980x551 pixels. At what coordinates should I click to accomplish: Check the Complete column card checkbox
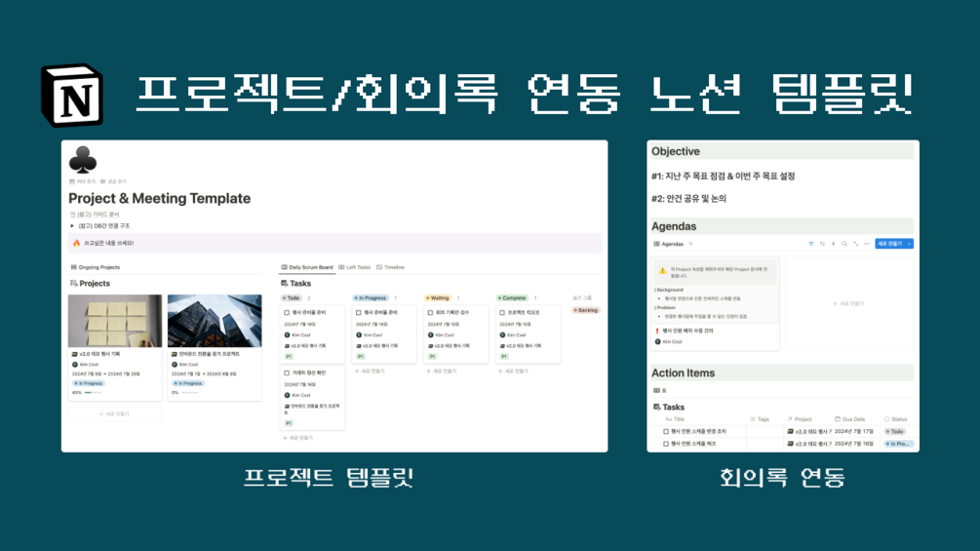click(x=502, y=312)
